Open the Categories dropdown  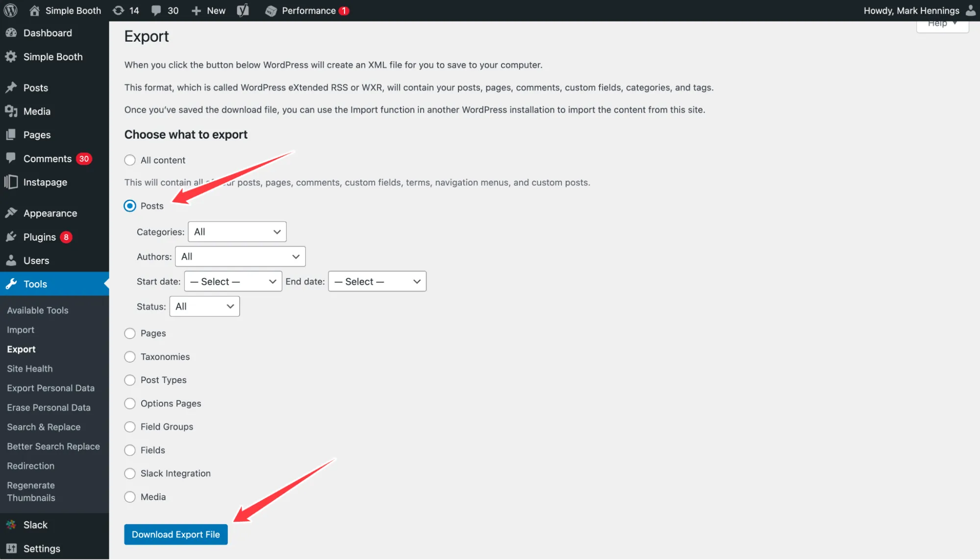pos(237,232)
